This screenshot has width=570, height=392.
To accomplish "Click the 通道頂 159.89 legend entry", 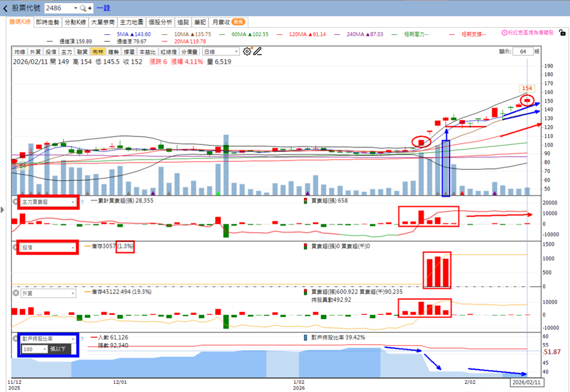I will click(69, 41).
